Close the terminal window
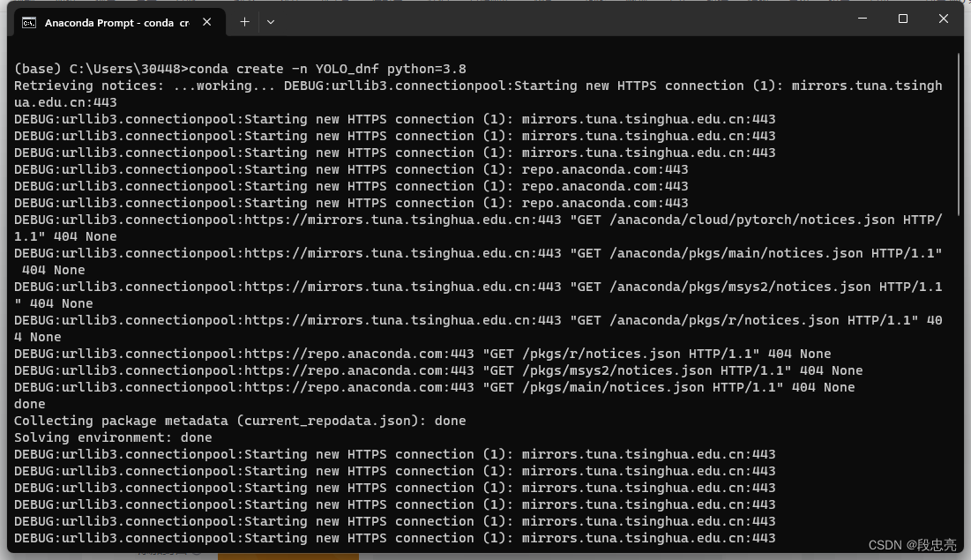The image size is (971, 560). 943,19
